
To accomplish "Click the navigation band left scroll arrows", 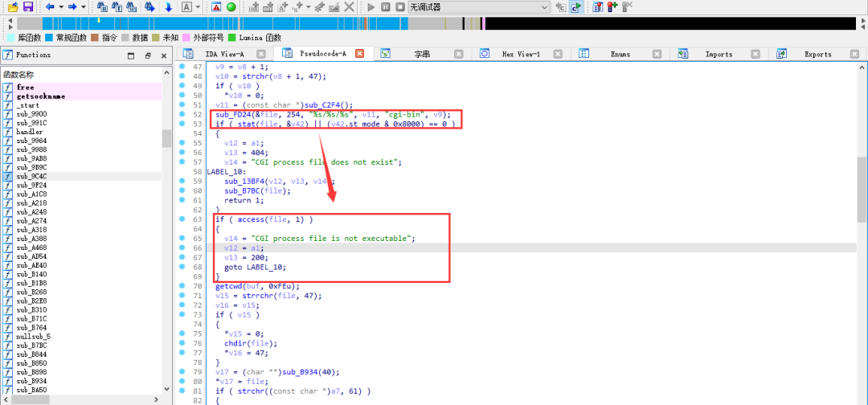I will coord(10,23).
